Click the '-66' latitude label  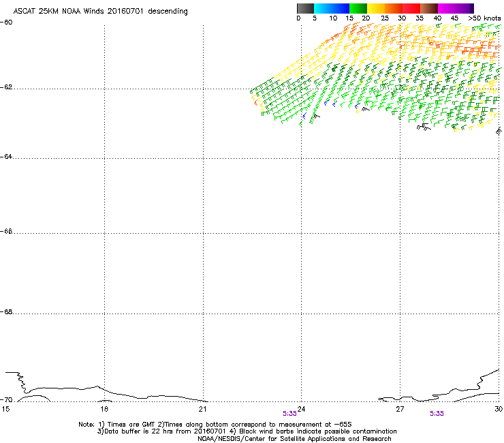[x=6, y=231]
